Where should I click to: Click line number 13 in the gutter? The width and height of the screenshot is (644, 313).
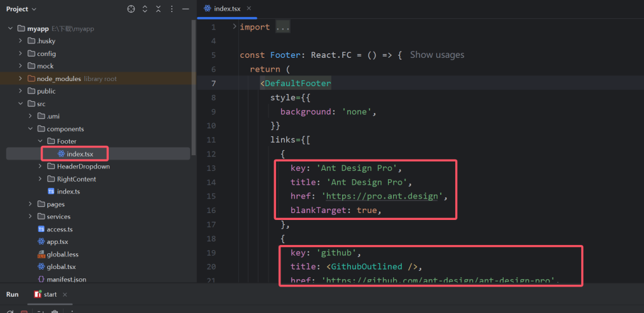point(211,168)
